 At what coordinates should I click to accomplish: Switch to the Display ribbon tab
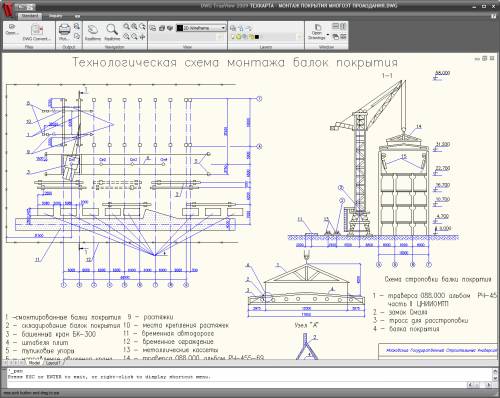coord(56,16)
